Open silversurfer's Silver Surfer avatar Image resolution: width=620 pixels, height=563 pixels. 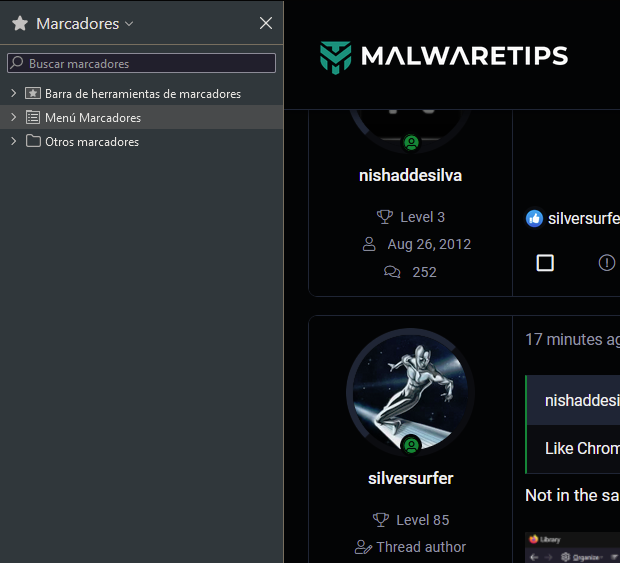point(410,392)
